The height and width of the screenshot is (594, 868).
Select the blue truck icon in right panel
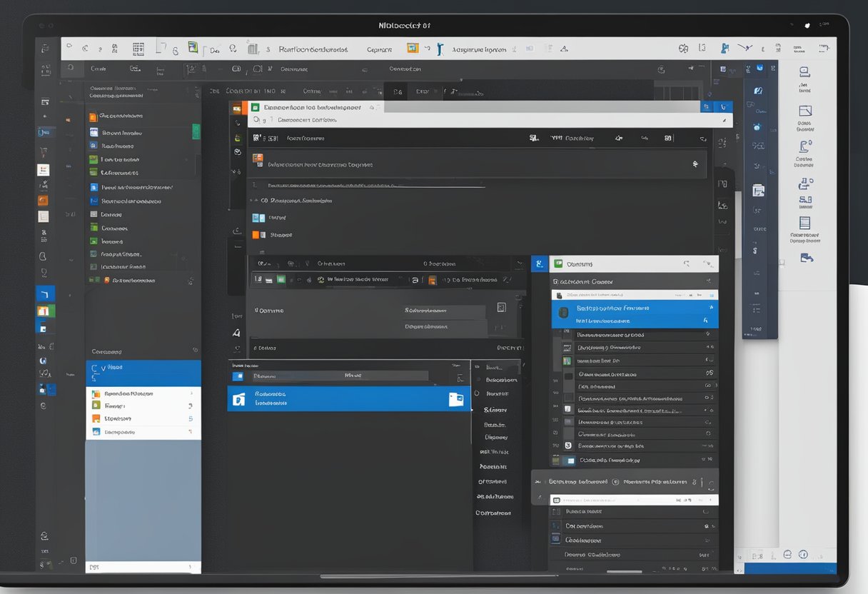pyautogui.click(x=807, y=258)
